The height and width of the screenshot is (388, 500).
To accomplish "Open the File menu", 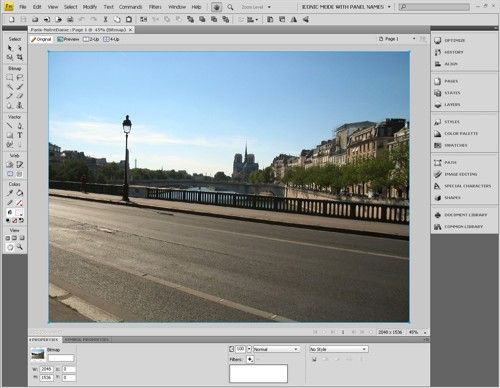I will (x=23, y=7).
